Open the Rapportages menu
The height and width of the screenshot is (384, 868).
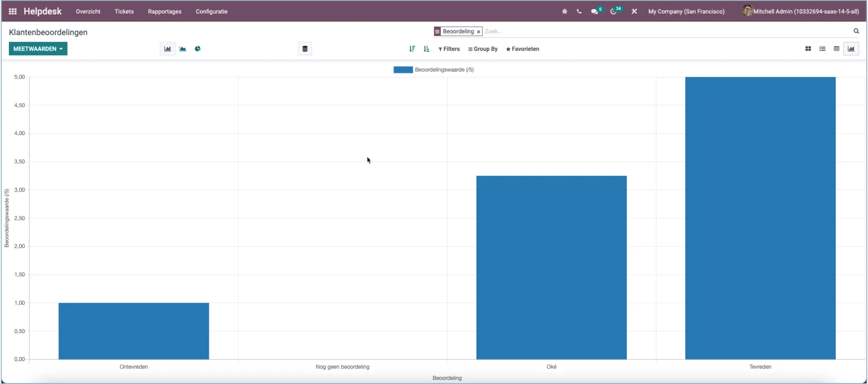(x=164, y=11)
